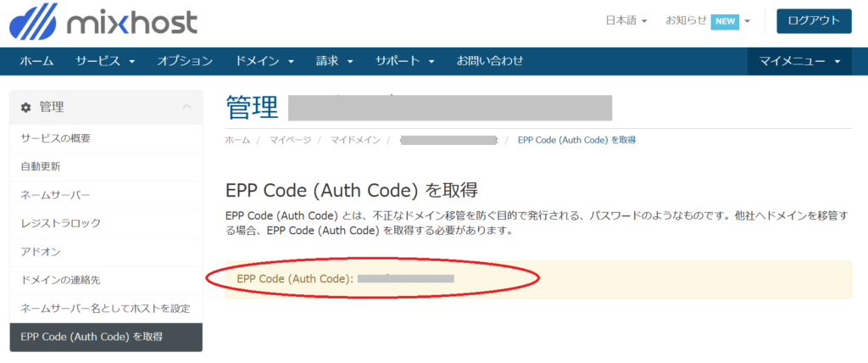
Task: Select オプション in the navigation bar
Action: (184, 61)
